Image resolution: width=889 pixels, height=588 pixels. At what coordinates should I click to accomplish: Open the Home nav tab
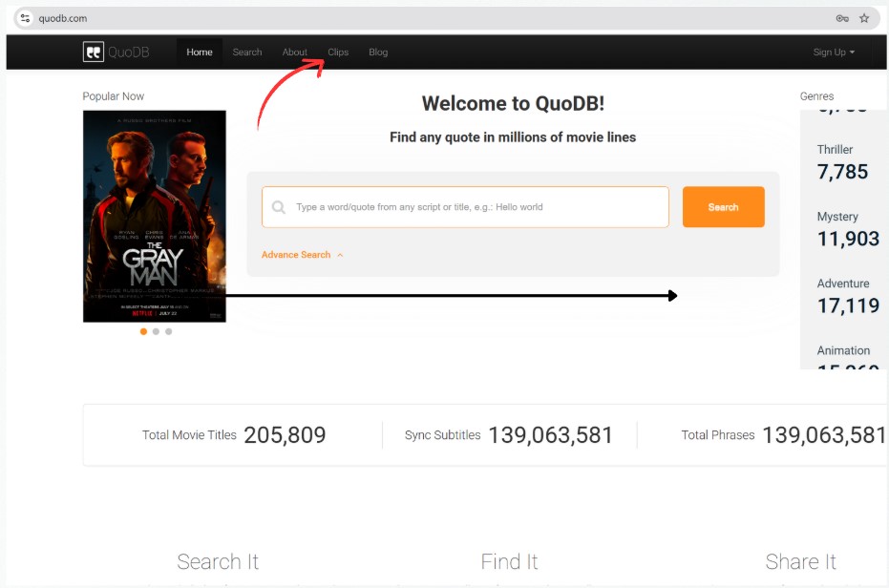click(x=200, y=52)
